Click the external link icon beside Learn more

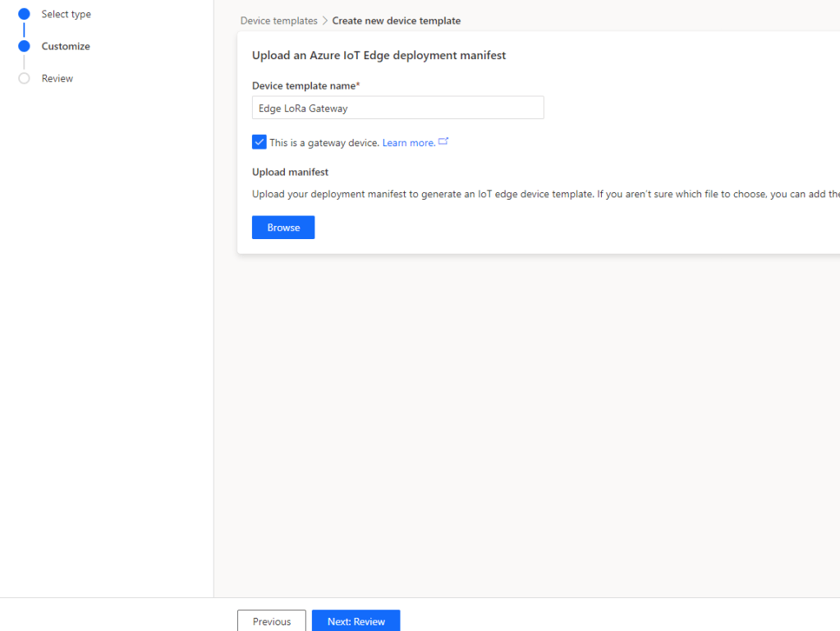coord(443,141)
